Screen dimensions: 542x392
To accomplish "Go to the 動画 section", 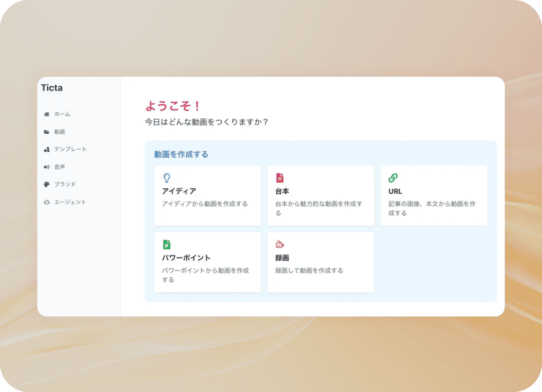I will click(59, 132).
